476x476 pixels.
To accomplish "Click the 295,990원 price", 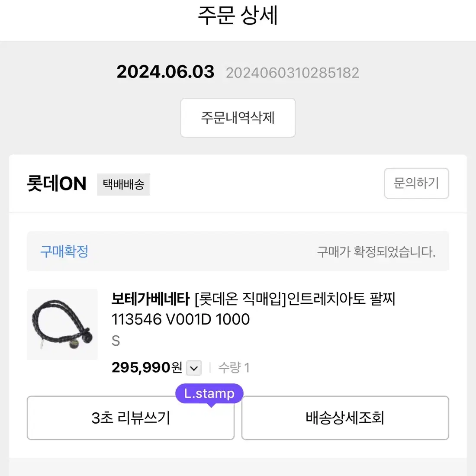I will coord(147,368).
